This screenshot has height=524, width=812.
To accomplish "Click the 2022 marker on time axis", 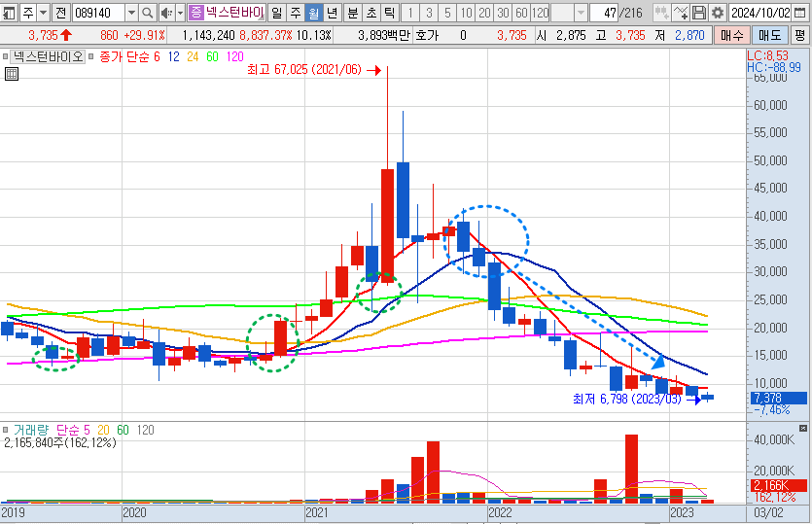I will point(500,512).
